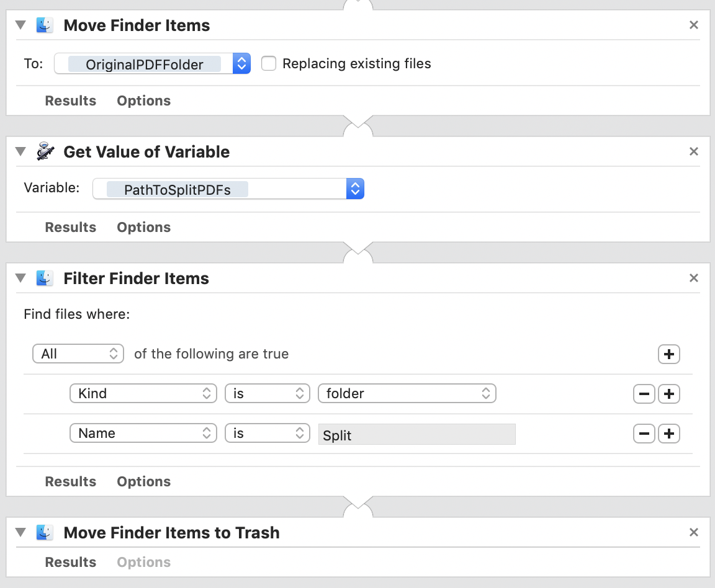Image resolution: width=715 pixels, height=588 pixels.
Task: Show Results of Move Finder Items to Trash
Action: [x=70, y=562]
